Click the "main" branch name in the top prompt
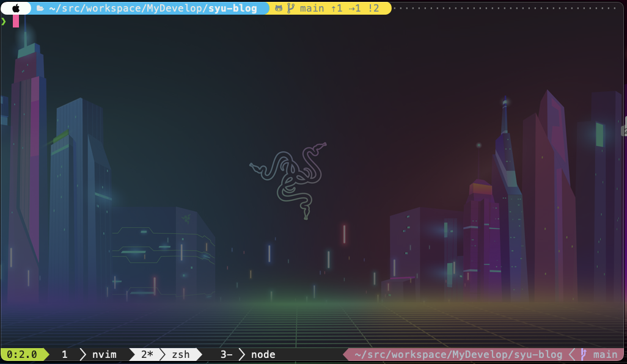 pyautogui.click(x=312, y=8)
